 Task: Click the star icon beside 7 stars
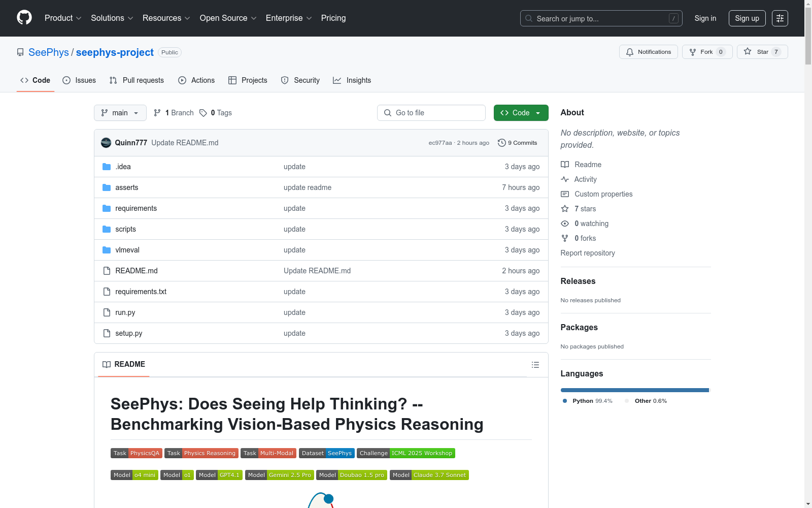click(x=565, y=209)
